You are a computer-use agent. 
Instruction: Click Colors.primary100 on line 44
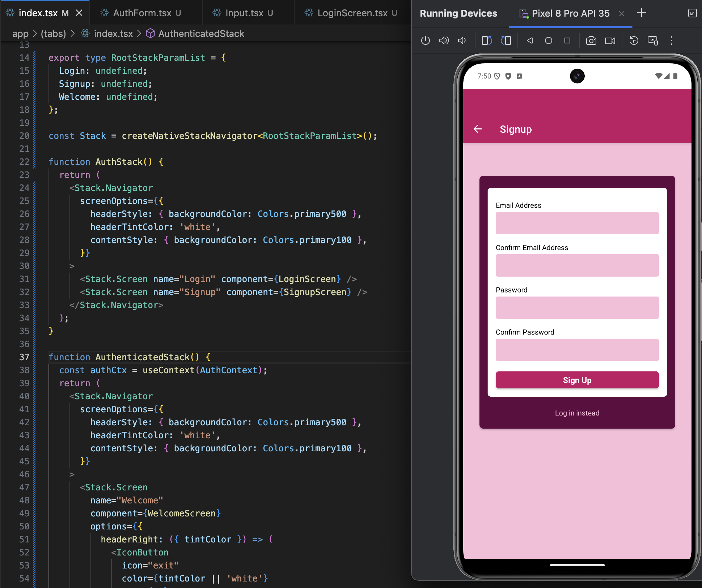point(307,448)
